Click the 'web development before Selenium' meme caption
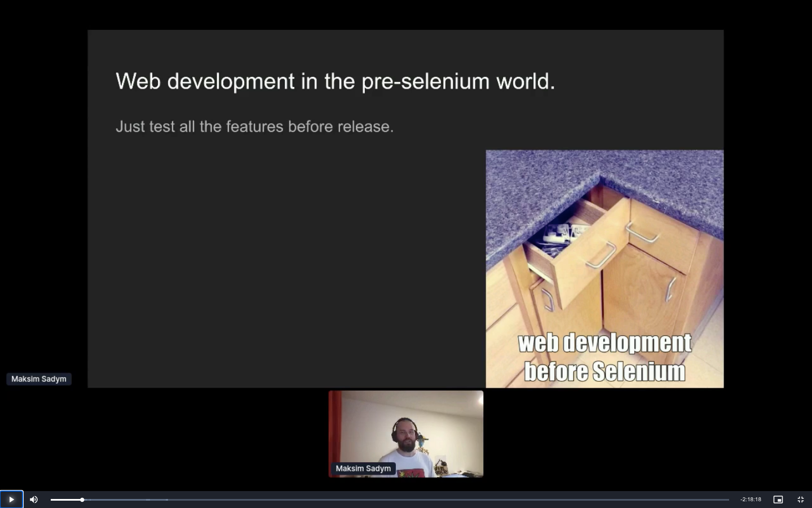 point(604,357)
